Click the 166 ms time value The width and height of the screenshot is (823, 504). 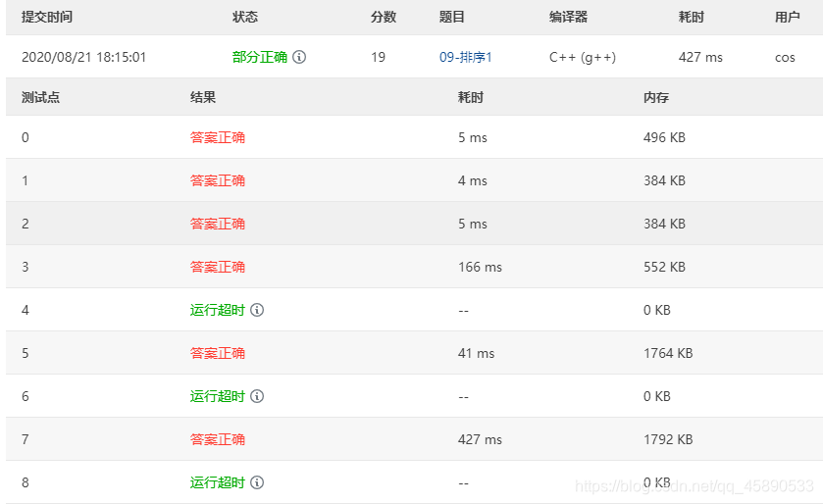tap(480, 267)
